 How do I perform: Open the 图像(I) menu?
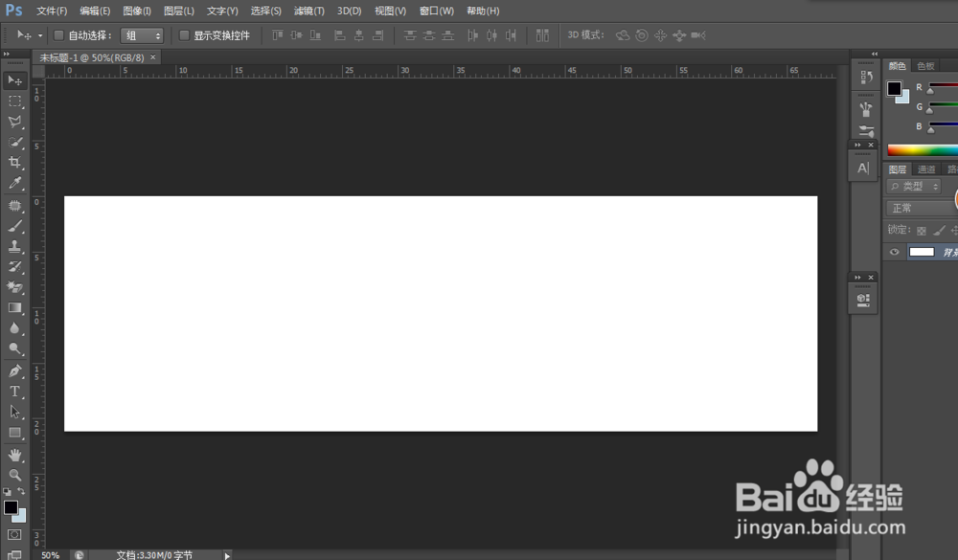point(137,11)
